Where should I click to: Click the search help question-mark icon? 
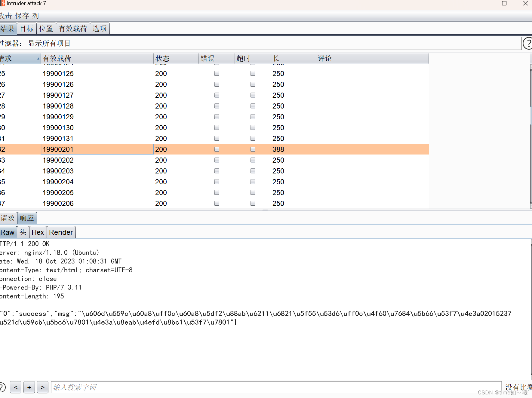point(2,387)
